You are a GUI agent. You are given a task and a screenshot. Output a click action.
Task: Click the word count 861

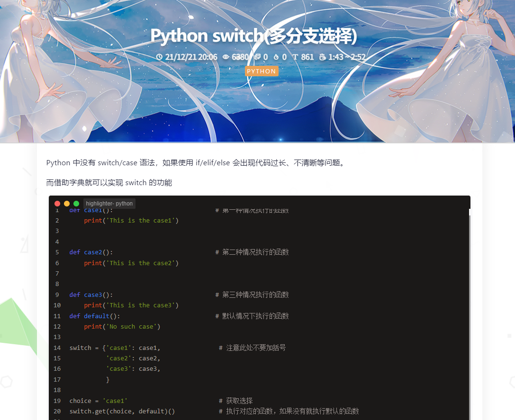click(x=307, y=57)
